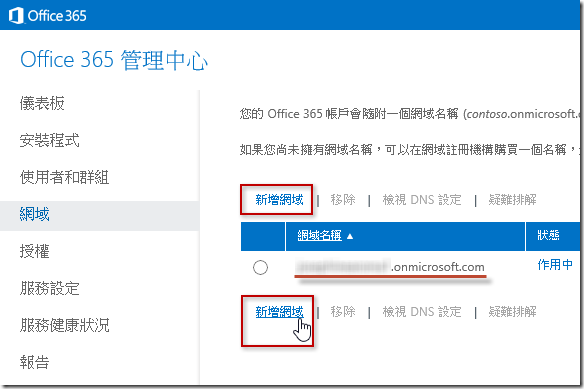The image size is (584, 389).
Task: Click the top 新增網域 link
Action: [x=279, y=200]
